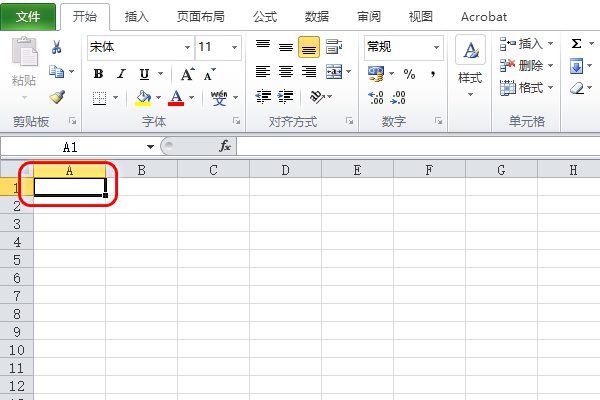600x400 pixels.
Task: Align text right
Action: pos(309,72)
